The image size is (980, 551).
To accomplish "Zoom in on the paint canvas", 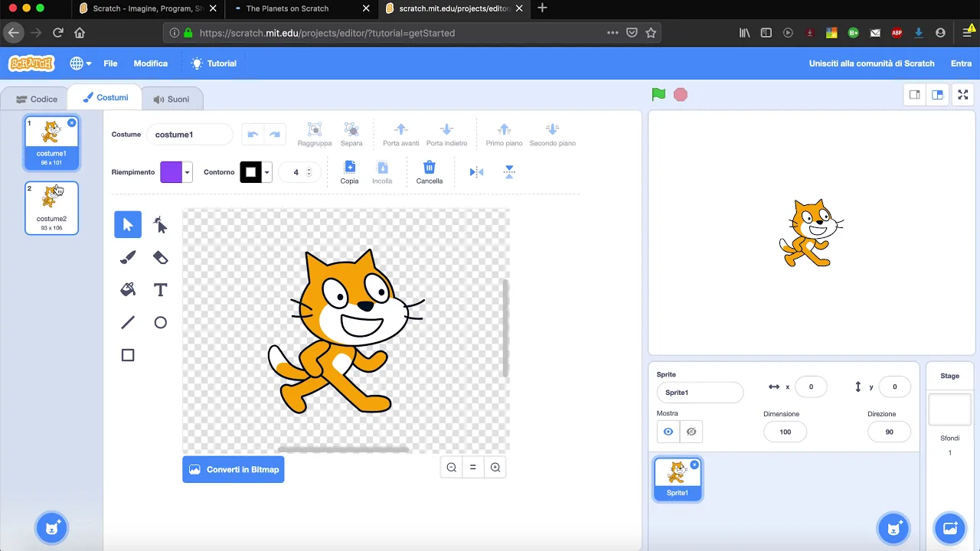I will coord(495,468).
